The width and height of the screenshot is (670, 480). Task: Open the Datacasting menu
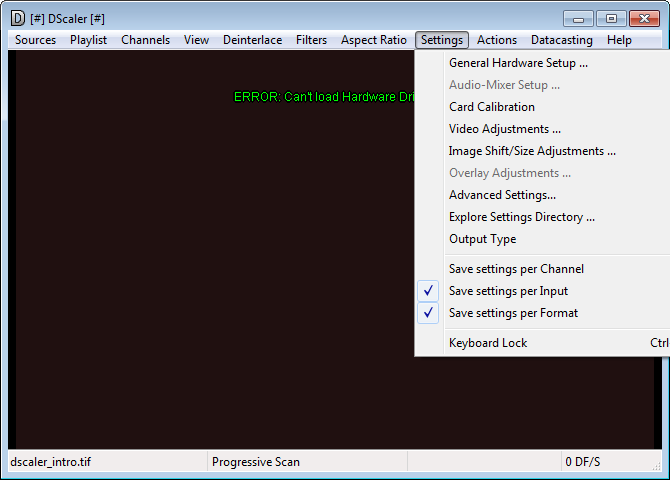coord(562,40)
